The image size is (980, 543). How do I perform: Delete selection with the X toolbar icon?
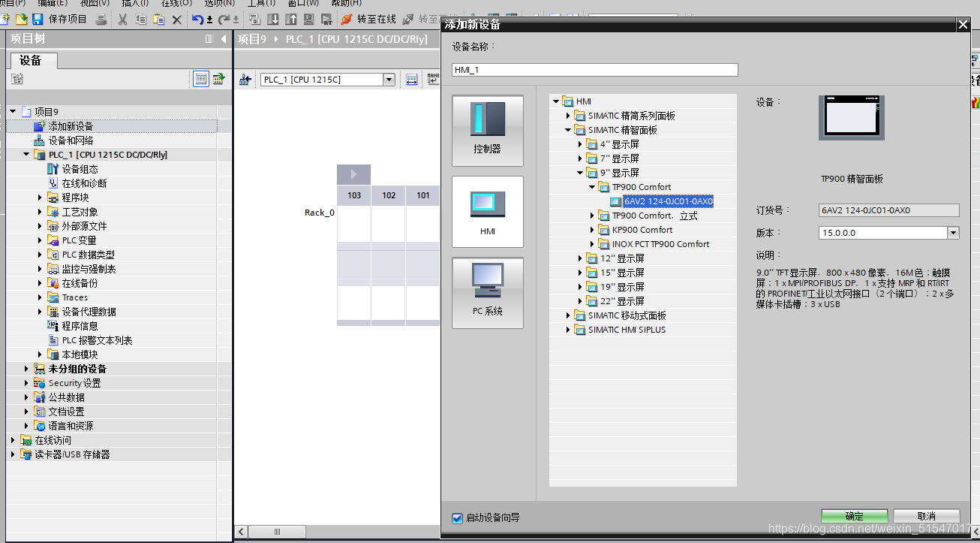coord(177,19)
